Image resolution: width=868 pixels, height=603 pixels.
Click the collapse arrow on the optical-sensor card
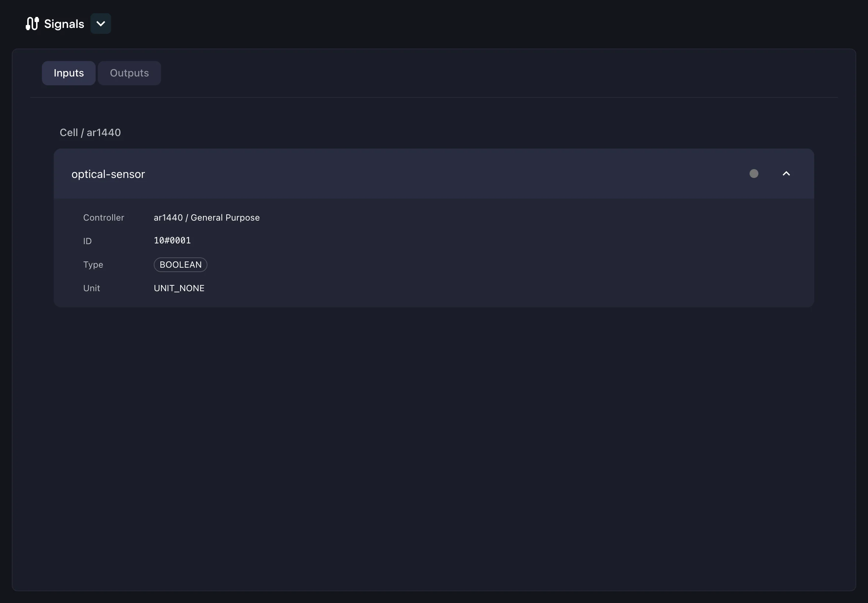pos(786,174)
